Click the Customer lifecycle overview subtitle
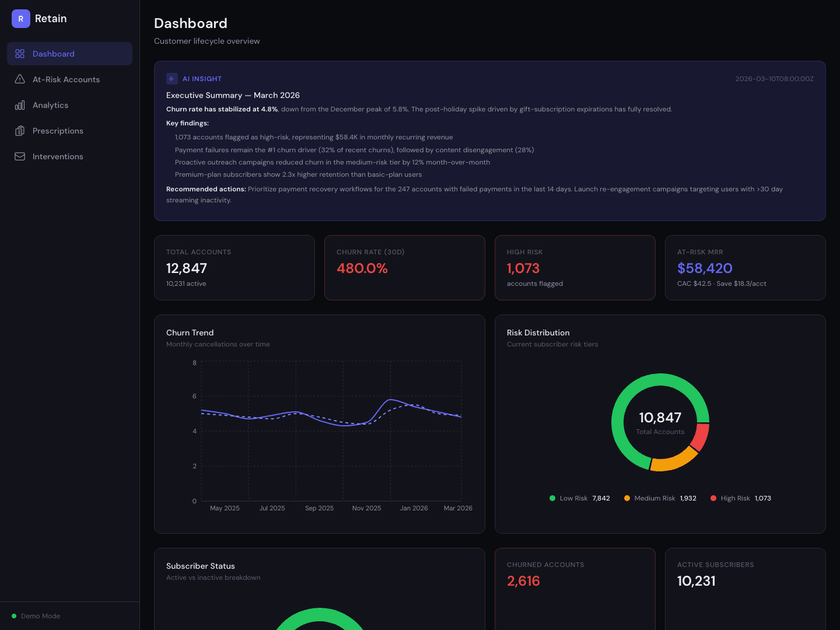The height and width of the screenshot is (630, 840). 206,41
